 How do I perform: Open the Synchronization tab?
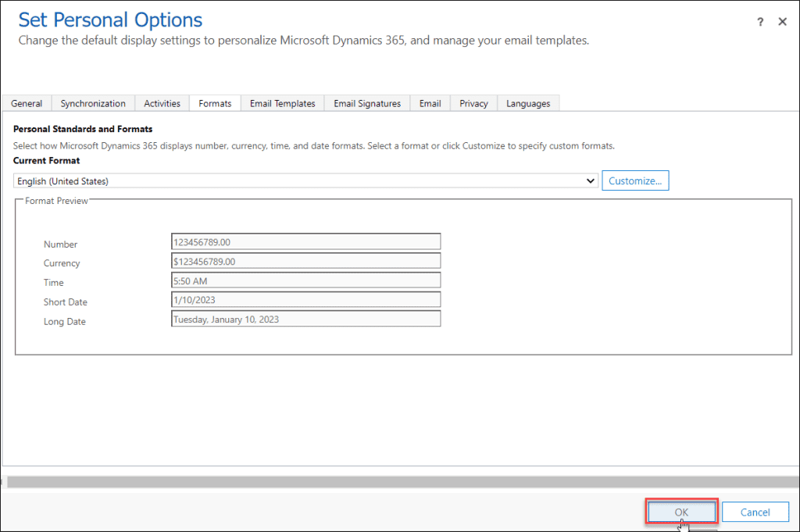tap(93, 103)
